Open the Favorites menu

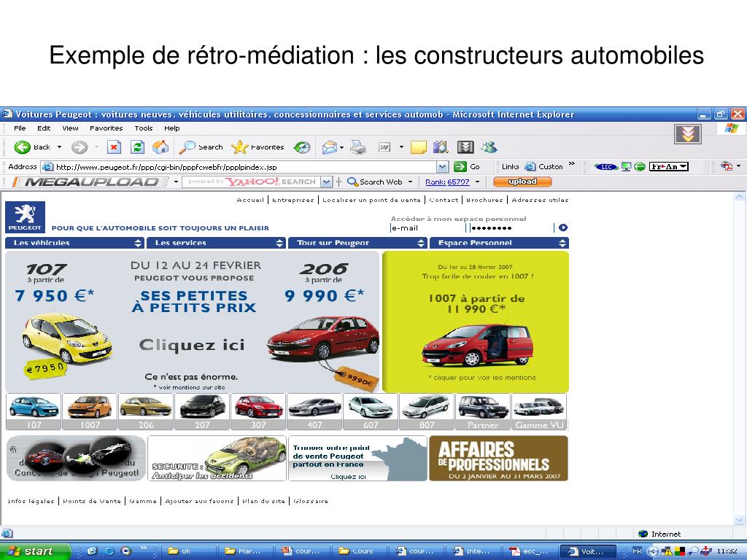pyautogui.click(x=107, y=128)
